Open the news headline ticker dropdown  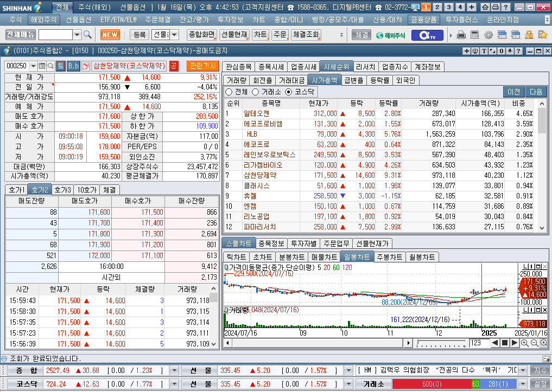(523, 370)
